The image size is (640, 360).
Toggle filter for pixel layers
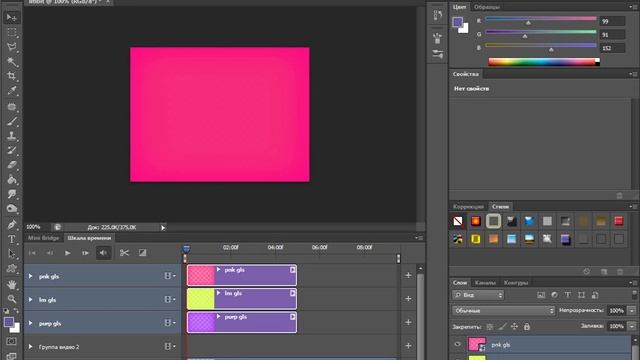[x=541, y=295]
